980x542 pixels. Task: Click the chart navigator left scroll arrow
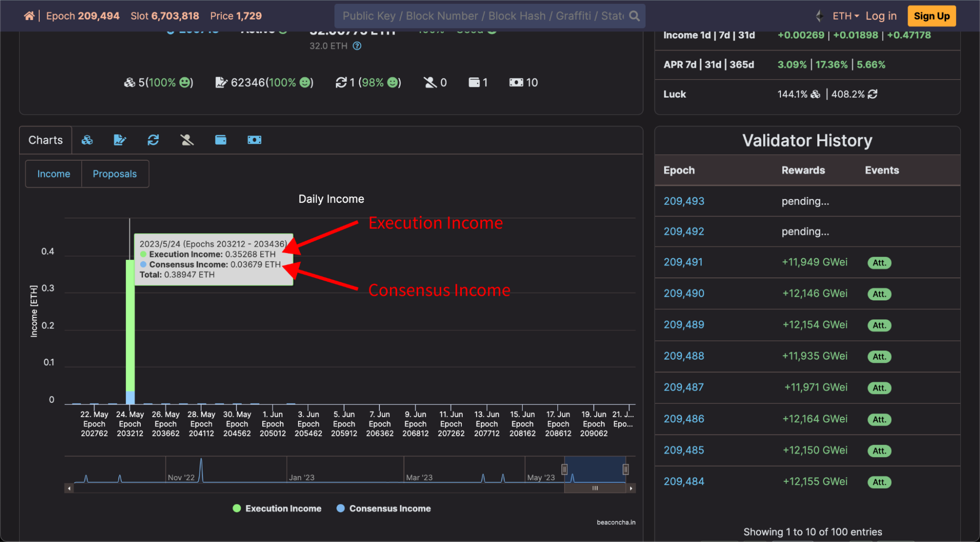69,488
